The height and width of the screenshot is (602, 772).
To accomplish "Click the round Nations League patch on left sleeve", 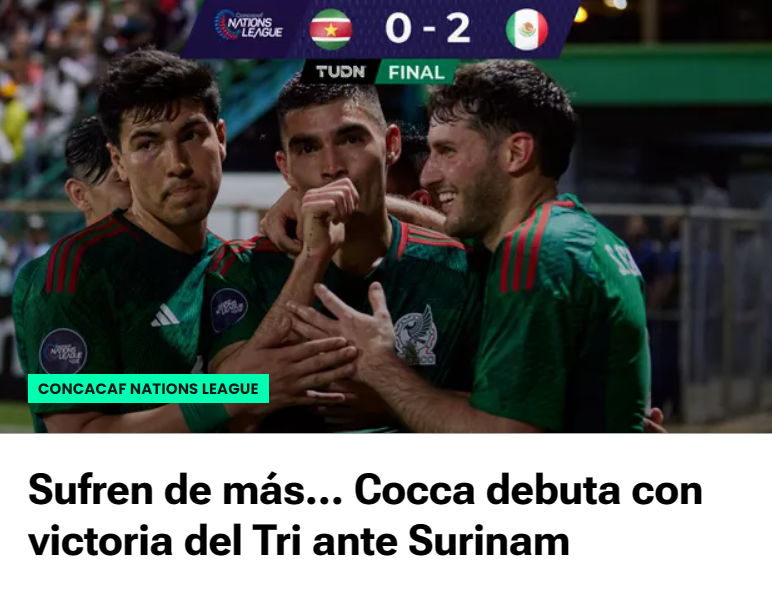I will (x=63, y=351).
